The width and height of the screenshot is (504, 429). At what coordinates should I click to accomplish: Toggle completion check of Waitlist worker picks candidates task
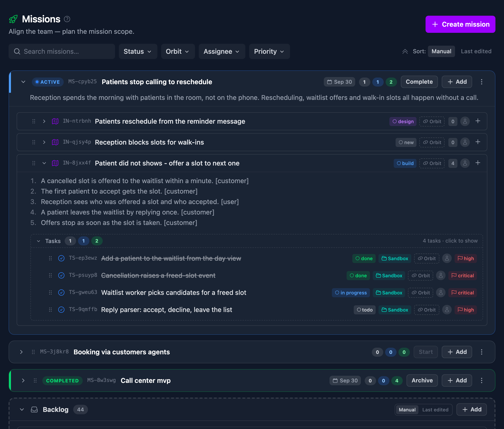61,292
